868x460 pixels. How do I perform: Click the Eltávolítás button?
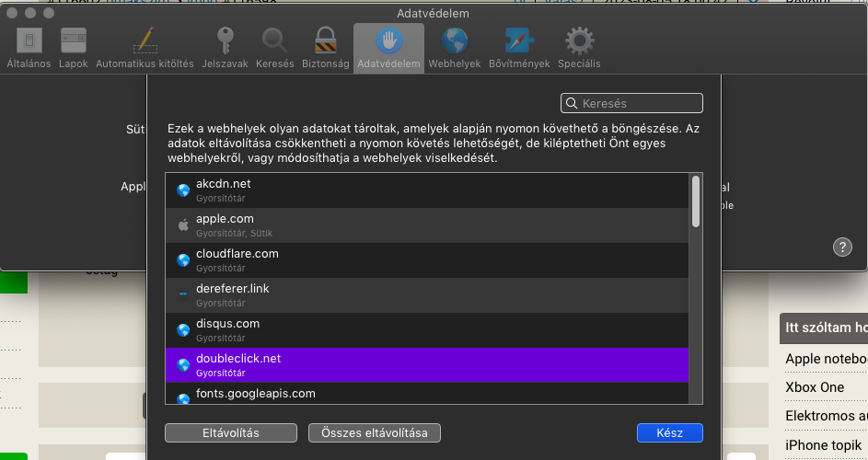[231, 433]
